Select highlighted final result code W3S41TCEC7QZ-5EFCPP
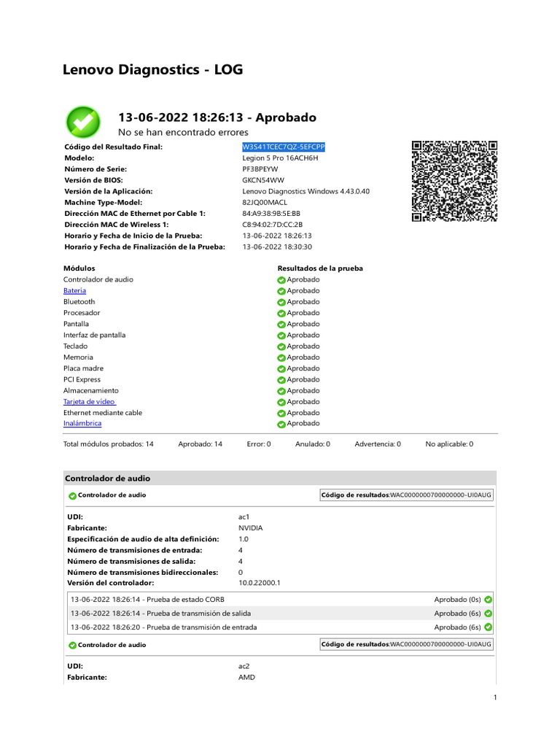 pyautogui.click(x=284, y=147)
